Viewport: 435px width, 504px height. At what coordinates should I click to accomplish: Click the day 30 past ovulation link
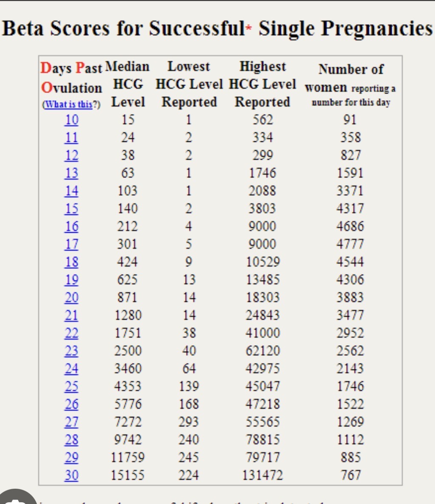[71, 476]
